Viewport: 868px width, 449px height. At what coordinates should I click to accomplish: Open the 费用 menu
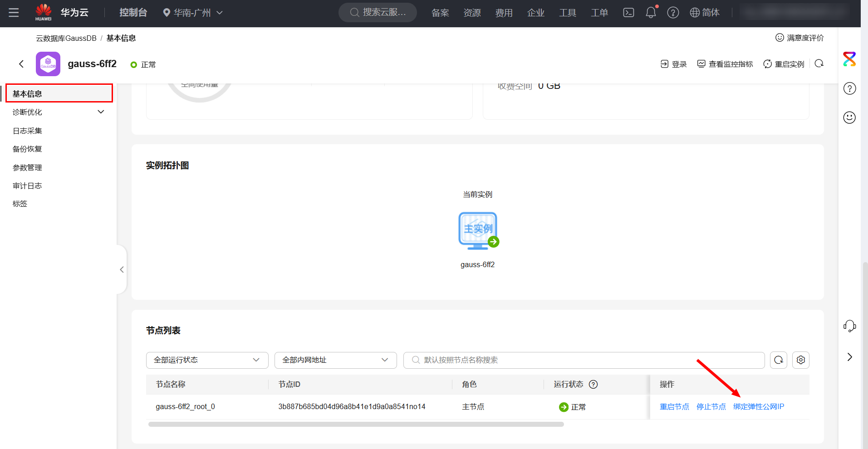point(504,13)
